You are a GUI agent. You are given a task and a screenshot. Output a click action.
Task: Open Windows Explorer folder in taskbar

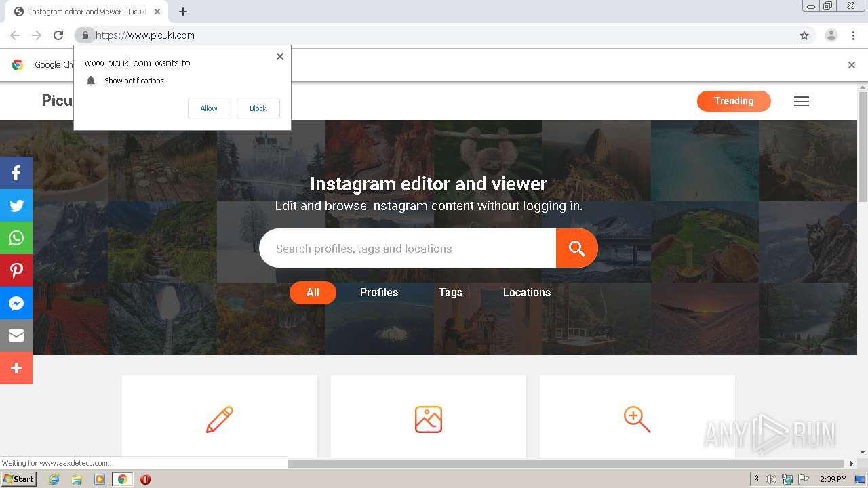pos(77,479)
